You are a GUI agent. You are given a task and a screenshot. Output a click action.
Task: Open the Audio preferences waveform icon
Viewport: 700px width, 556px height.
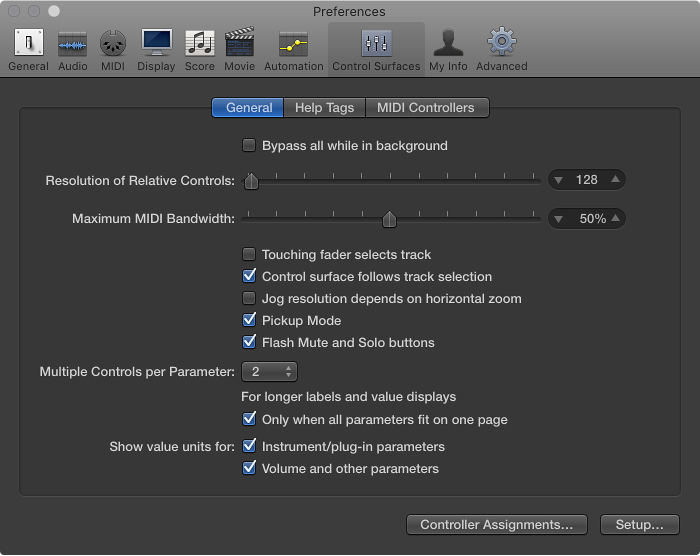pyautogui.click(x=72, y=44)
